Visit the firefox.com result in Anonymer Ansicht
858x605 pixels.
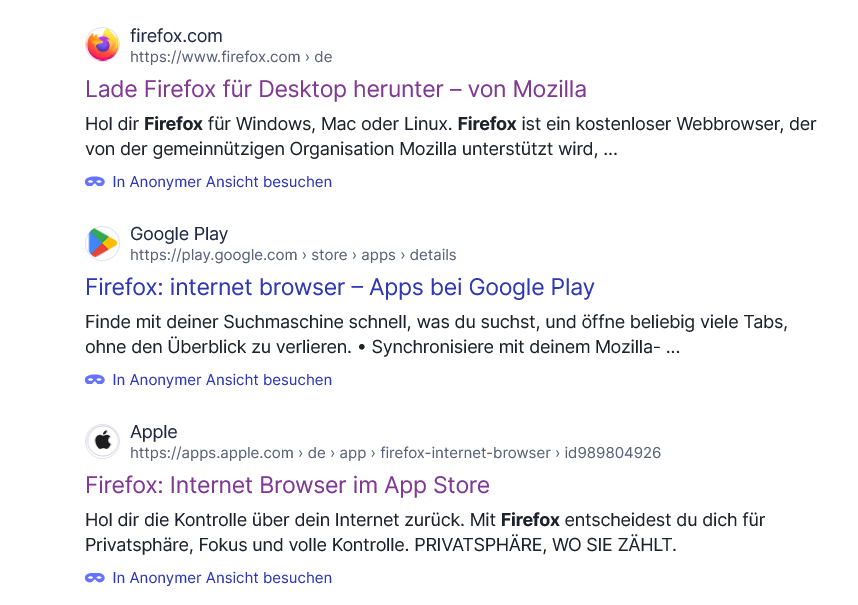221,182
